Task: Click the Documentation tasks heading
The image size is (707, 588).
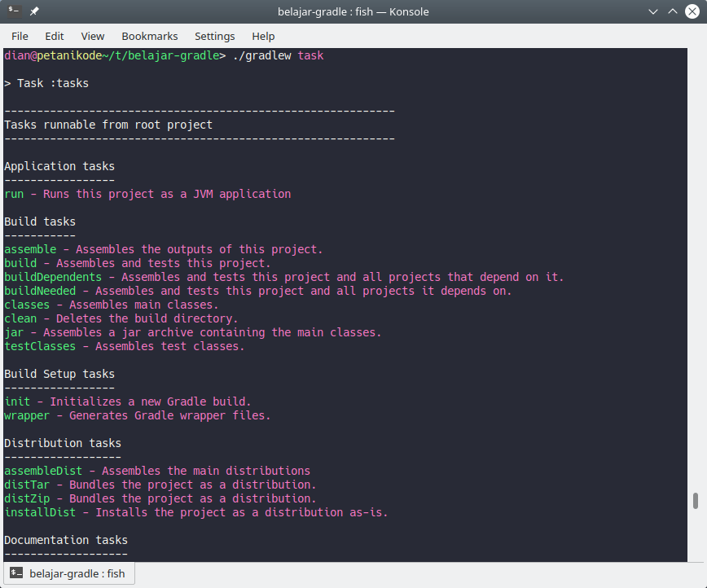Action: point(66,539)
